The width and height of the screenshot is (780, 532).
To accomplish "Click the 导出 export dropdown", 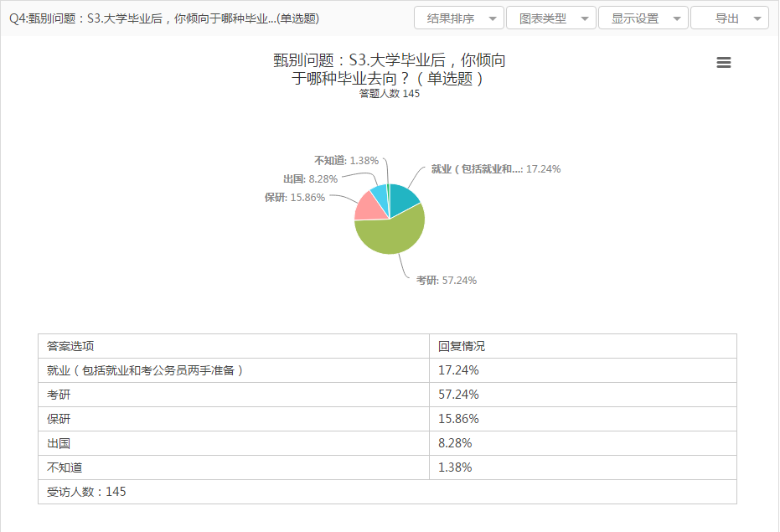I will point(729,18).
